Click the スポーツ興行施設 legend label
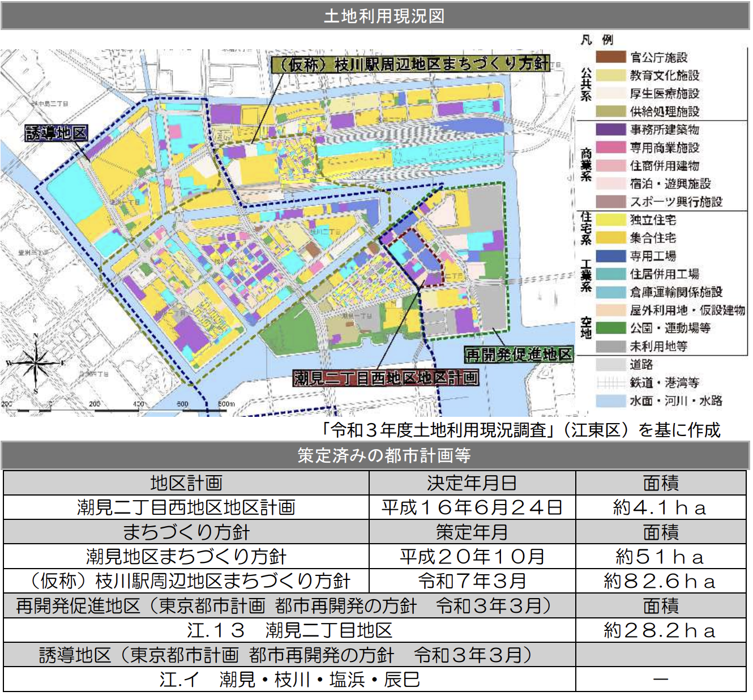 (x=676, y=202)
